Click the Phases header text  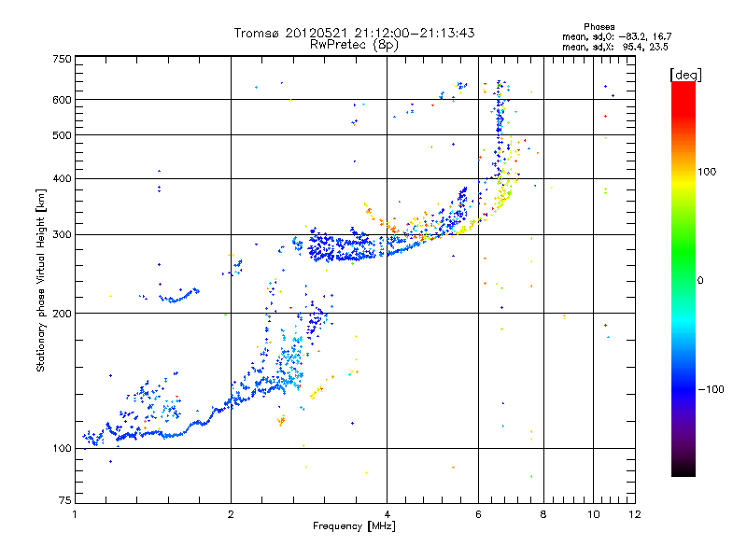pos(599,26)
